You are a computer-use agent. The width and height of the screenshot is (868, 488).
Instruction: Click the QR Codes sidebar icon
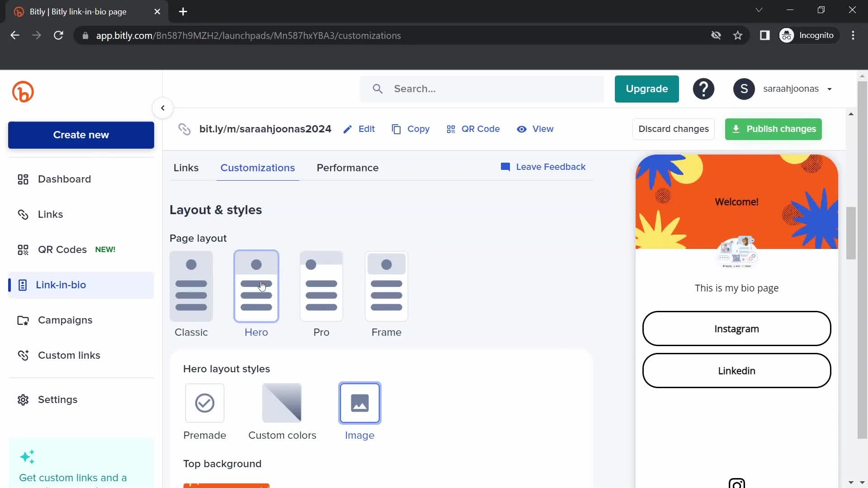[x=23, y=250]
